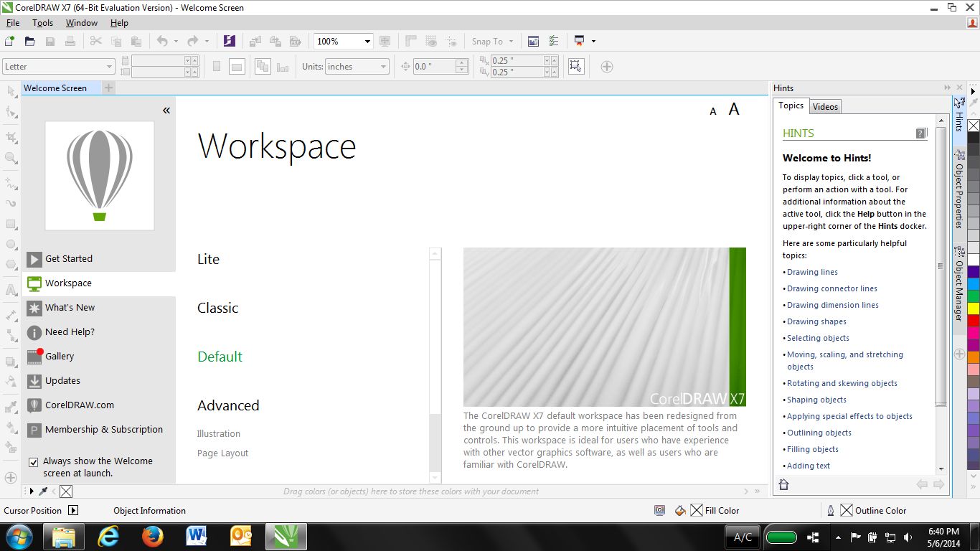Select the Ellipse tool
The width and height of the screenshot is (980, 551).
[x=11, y=245]
